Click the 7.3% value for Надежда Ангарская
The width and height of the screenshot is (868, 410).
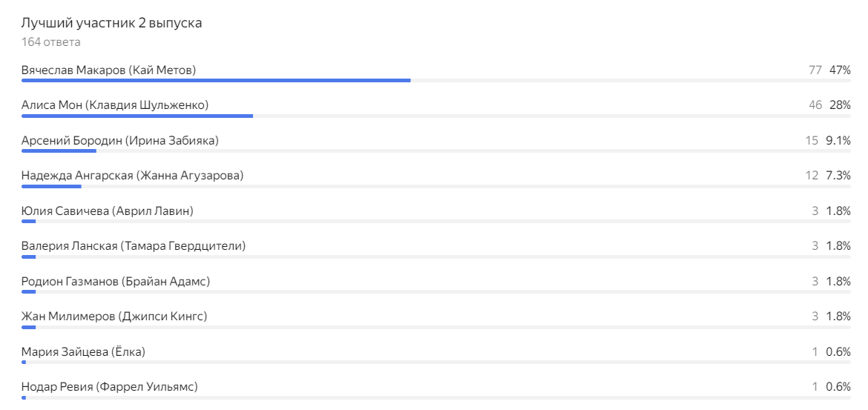(838, 176)
